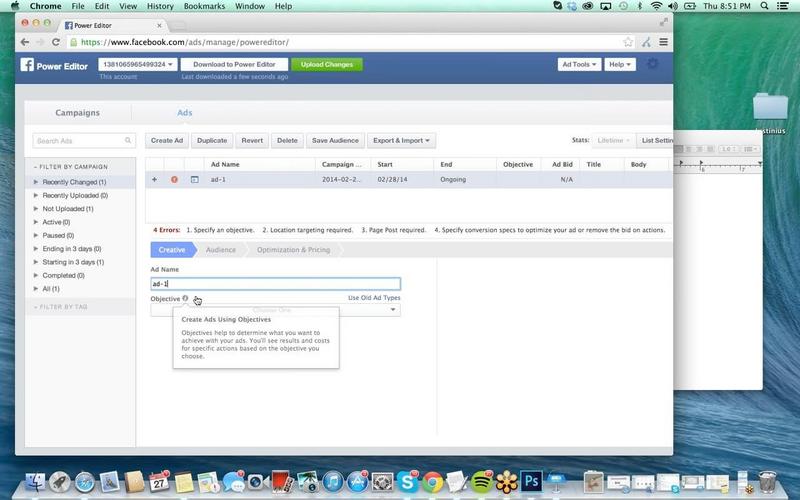Open the History menu in menu bar
800x500 pixels.
[x=160, y=6]
